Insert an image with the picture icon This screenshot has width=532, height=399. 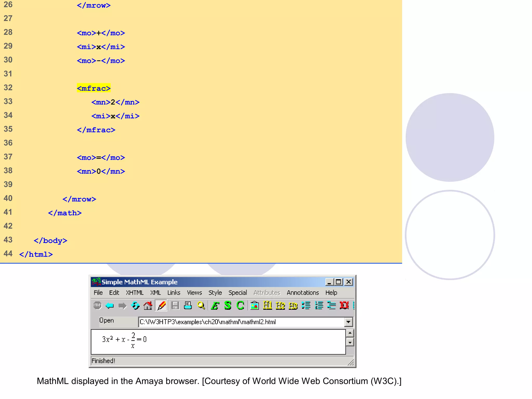coord(255,305)
